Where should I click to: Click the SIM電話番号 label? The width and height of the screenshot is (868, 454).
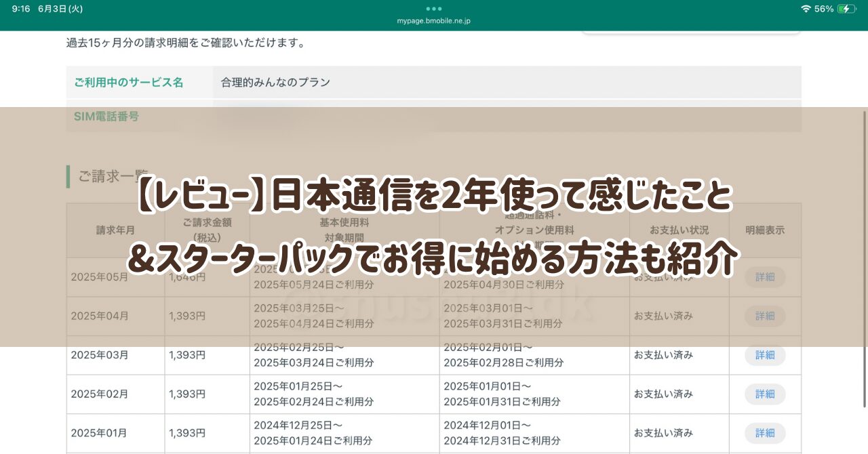coord(106,117)
